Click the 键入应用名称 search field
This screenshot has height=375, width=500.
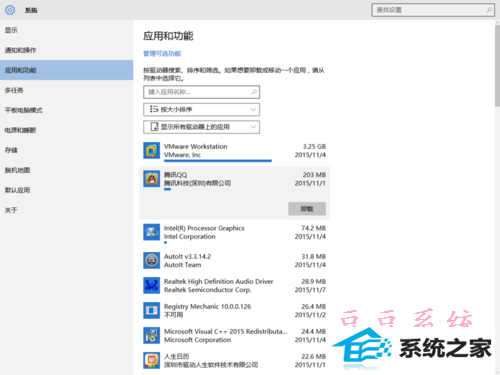tap(201, 92)
